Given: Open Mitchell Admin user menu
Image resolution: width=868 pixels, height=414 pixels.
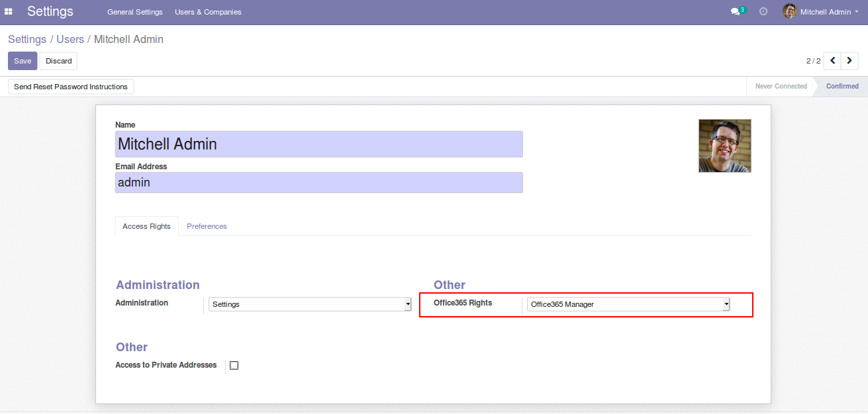Looking at the screenshot, I should (825, 12).
